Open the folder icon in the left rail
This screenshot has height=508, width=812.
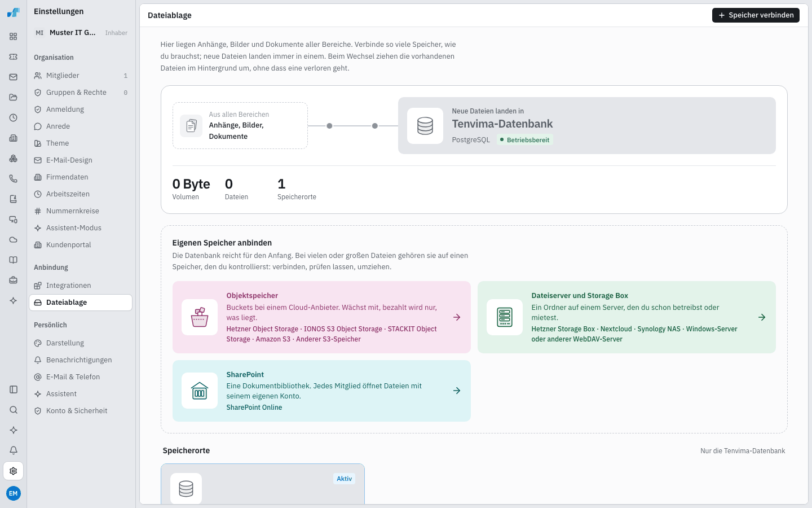(x=14, y=98)
